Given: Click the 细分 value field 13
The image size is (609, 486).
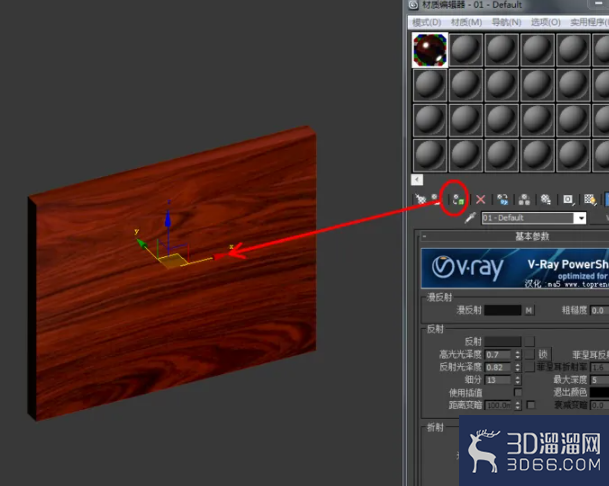Looking at the screenshot, I should pyautogui.click(x=499, y=380).
